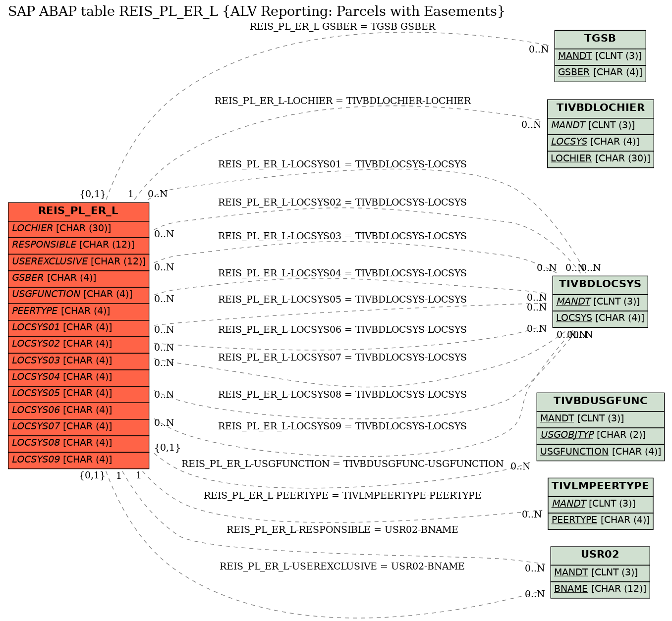The image size is (672, 621).
Task: Click USGOBJTYP [CHAR (2)] in TIVBDUSGFUNC table
Action: click(x=601, y=435)
